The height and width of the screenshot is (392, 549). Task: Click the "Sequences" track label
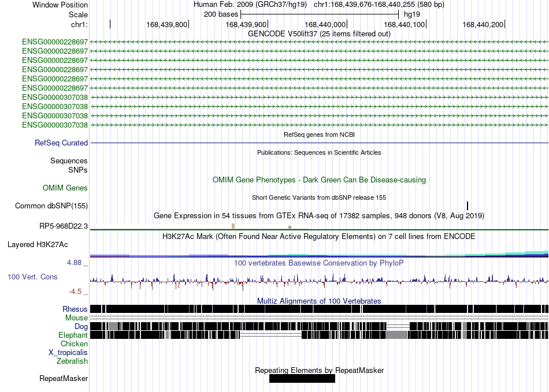69,160
